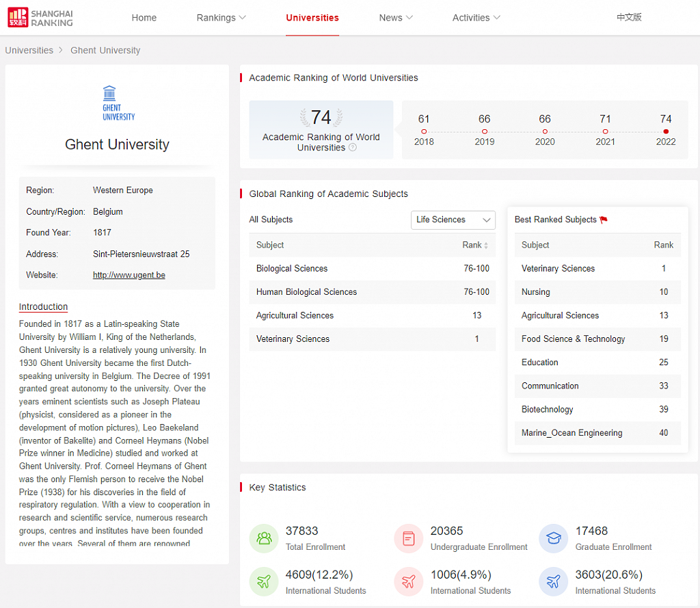Click the Rank header in Best Ranked Subjects
Image resolution: width=700 pixels, height=608 pixels.
663,245
